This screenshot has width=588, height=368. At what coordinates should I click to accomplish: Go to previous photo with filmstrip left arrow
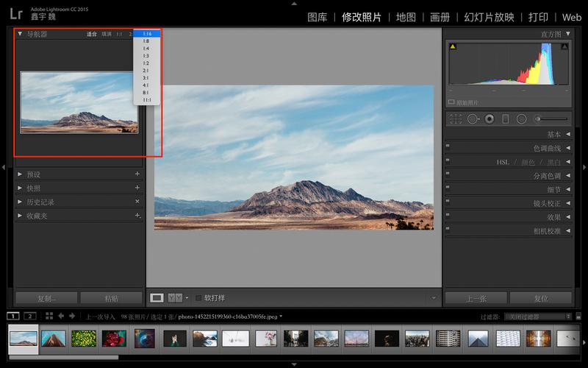tap(62, 316)
